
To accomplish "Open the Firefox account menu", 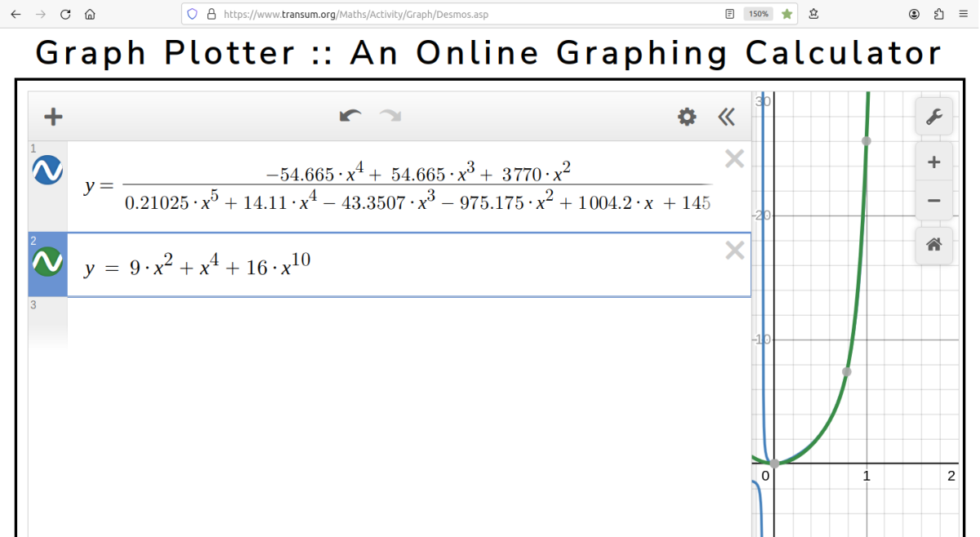I will click(915, 14).
